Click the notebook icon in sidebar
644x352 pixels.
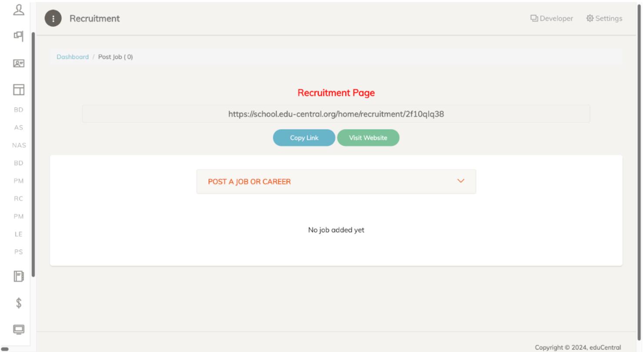click(x=19, y=276)
